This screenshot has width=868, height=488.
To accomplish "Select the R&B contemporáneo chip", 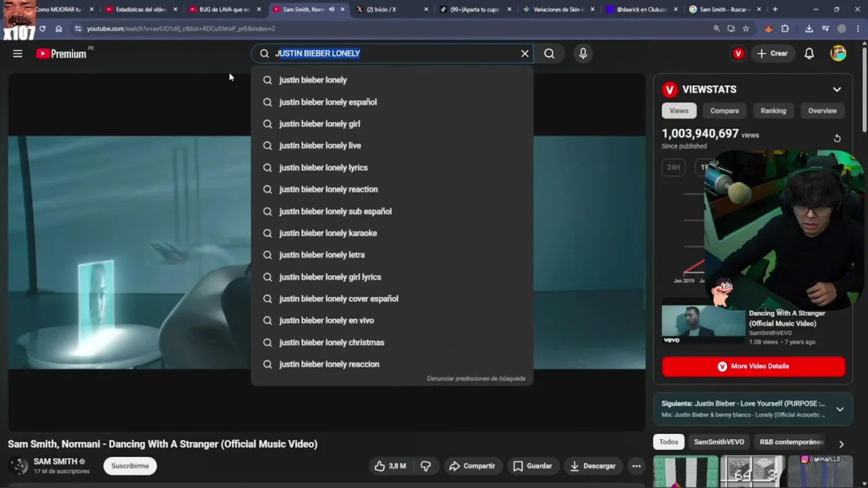I will (791, 442).
